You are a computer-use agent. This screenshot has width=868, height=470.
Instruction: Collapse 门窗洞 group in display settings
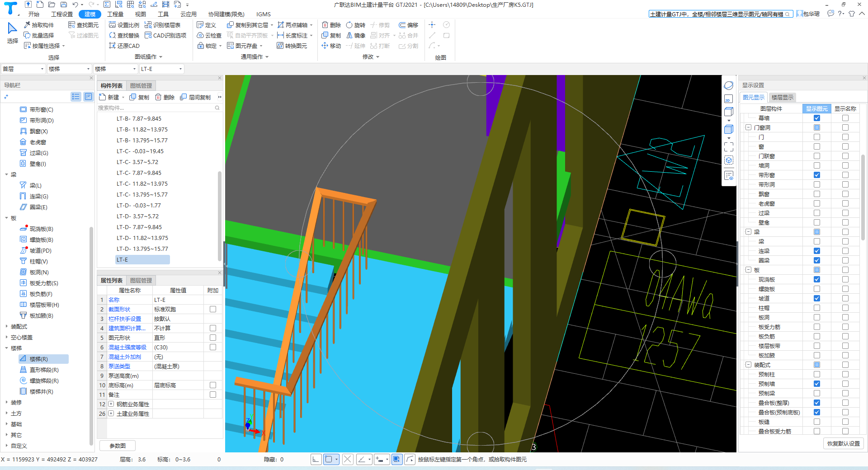pos(749,127)
